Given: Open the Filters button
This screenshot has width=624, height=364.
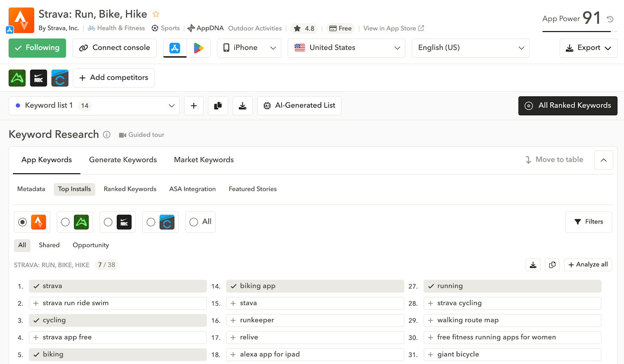Looking at the screenshot, I should [x=589, y=222].
